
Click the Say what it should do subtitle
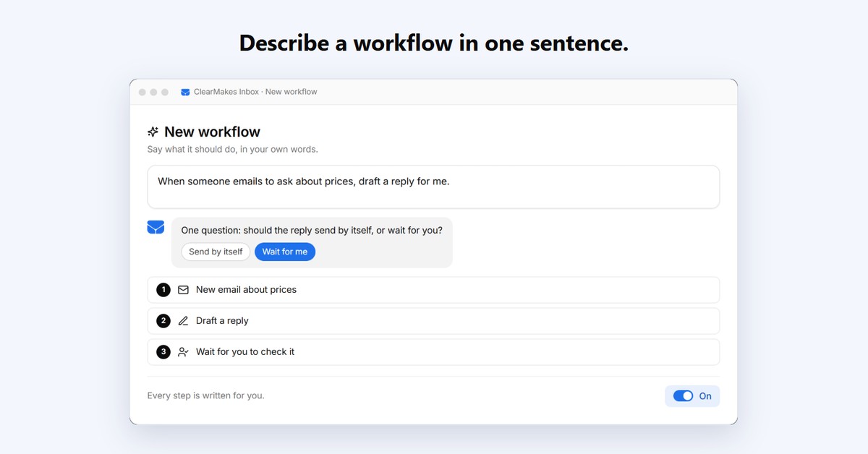(x=232, y=150)
